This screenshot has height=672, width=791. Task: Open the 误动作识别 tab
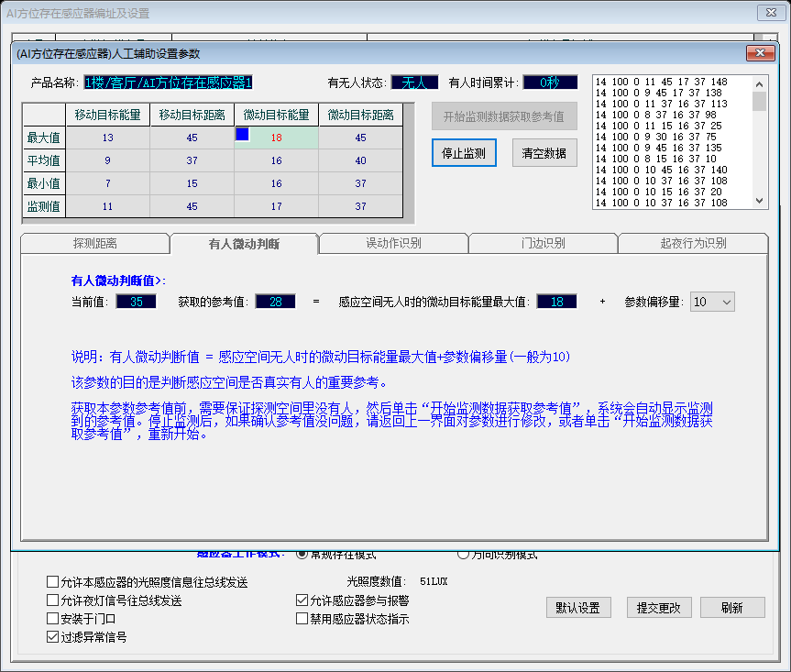click(393, 243)
